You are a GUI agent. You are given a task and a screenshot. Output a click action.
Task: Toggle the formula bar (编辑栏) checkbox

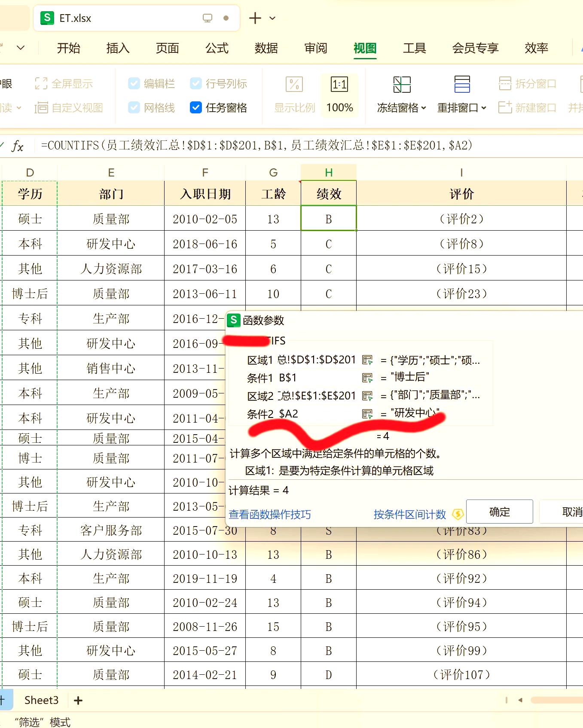point(134,84)
